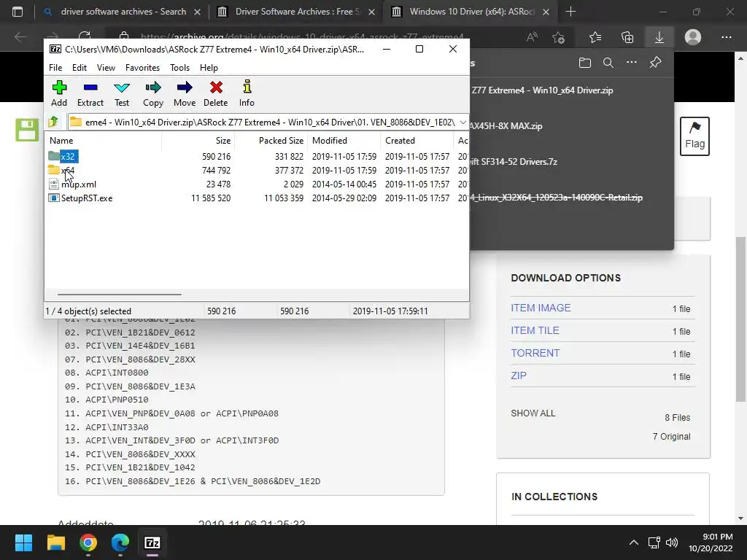This screenshot has height=560, width=747.
Task: Open volume control in system tray
Action: [x=672, y=542]
